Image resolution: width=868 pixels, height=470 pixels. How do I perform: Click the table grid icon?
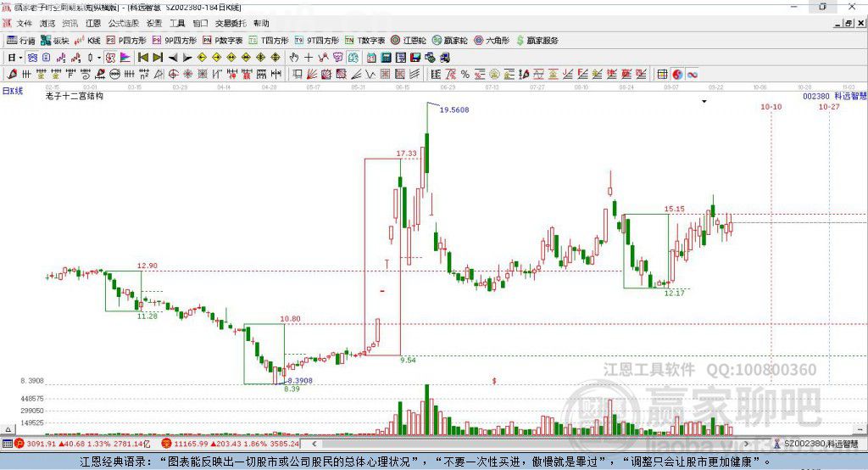coord(662,75)
